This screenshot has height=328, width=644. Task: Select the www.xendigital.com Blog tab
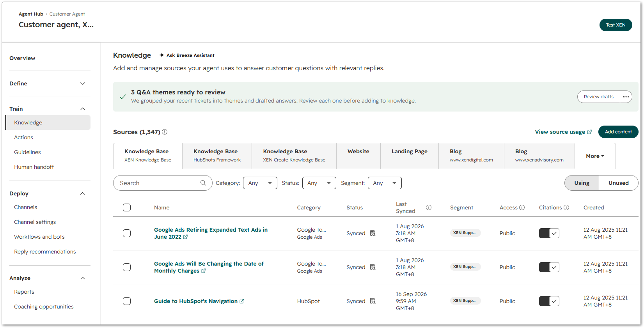472,156
